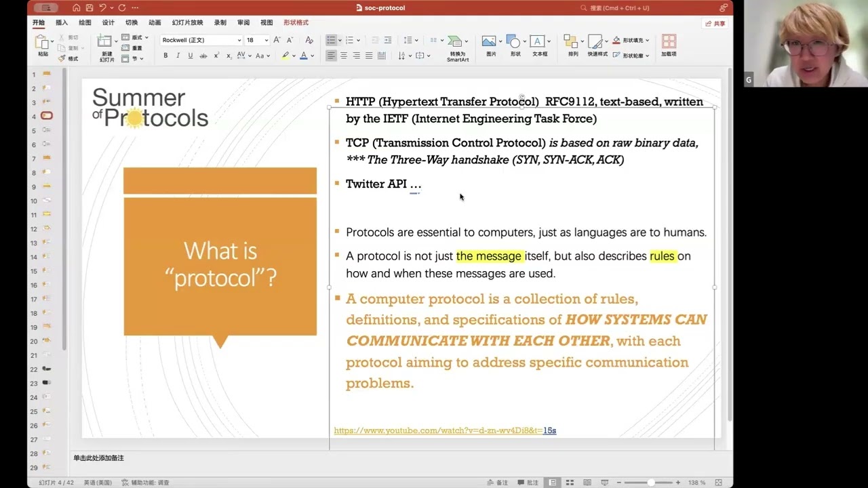Decrease font size with smaller A icon
The width and height of the screenshot is (868, 488).
pos(290,40)
